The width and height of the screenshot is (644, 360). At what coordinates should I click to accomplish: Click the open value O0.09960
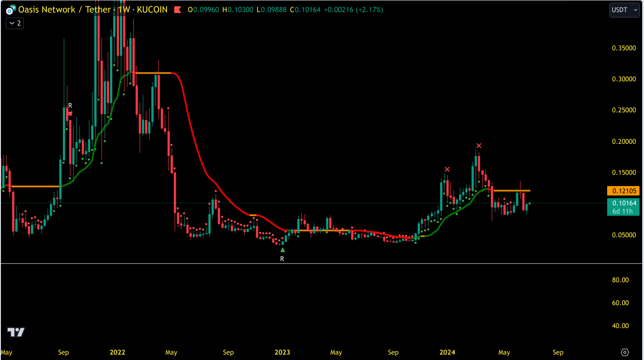[203, 9]
